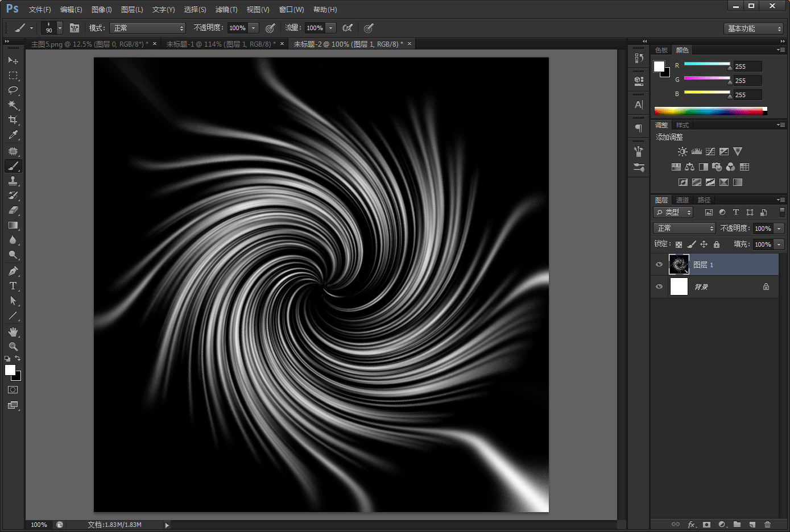Select the Clone Stamp tool
Screen dimensions: 790x532
click(13, 181)
